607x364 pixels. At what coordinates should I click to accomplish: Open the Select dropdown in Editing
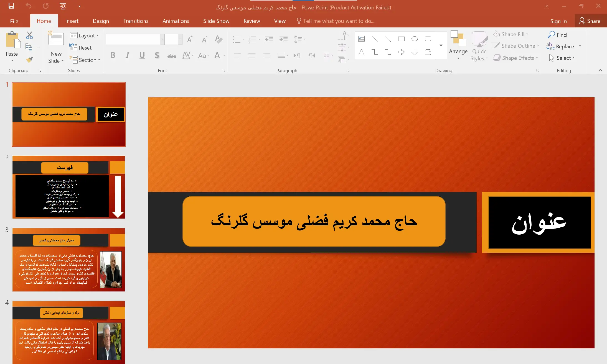[562, 58]
